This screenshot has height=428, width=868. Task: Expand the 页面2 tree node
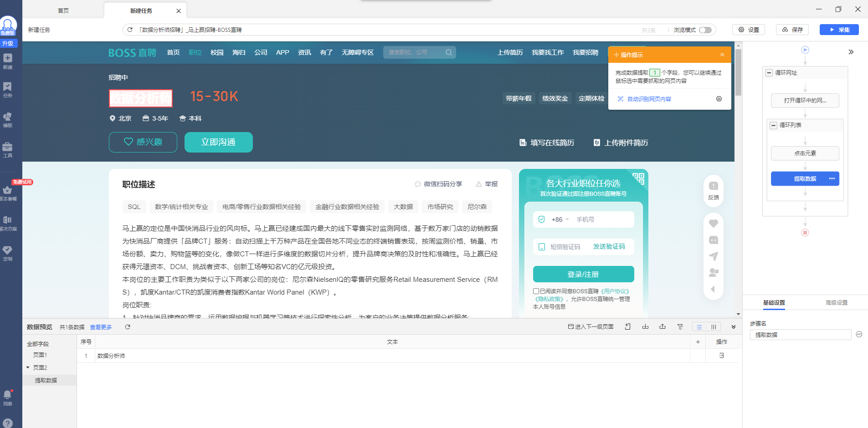[x=28, y=367]
